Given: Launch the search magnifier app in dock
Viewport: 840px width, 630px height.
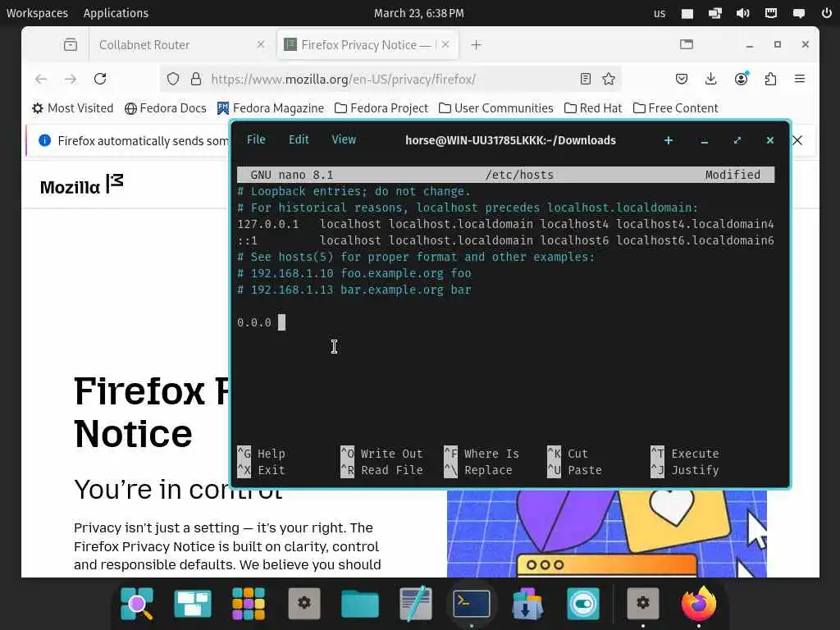Looking at the screenshot, I should point(137,603).
